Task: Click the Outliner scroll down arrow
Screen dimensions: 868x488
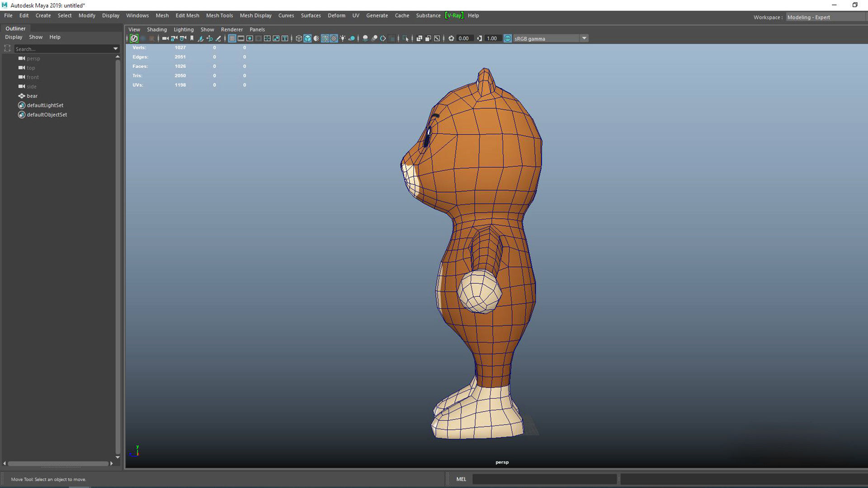Action: [x=118, y=457]
